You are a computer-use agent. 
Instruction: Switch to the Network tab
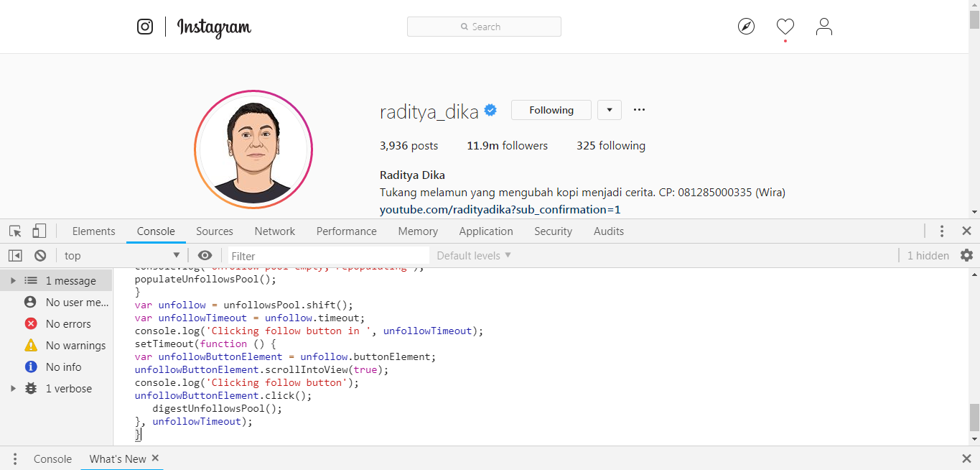275,231
